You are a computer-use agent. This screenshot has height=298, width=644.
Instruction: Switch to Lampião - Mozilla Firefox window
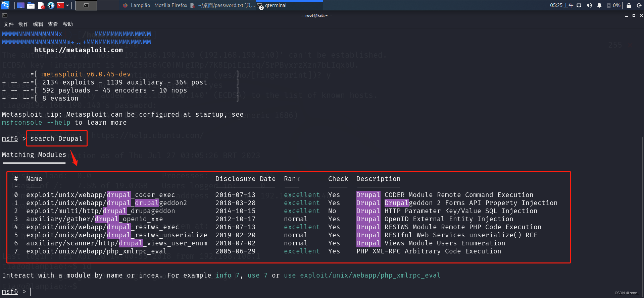(x=155, y=5)
